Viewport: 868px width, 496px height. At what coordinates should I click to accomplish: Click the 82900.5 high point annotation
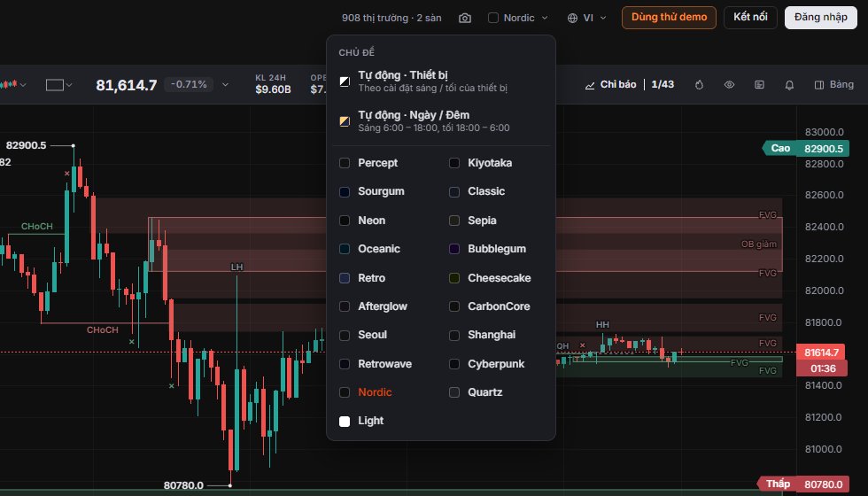coord(26,145)
